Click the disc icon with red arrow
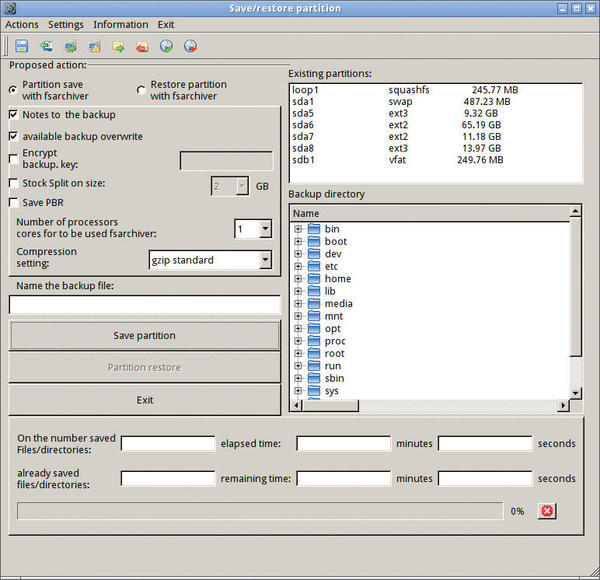 [x=190, y=46]
